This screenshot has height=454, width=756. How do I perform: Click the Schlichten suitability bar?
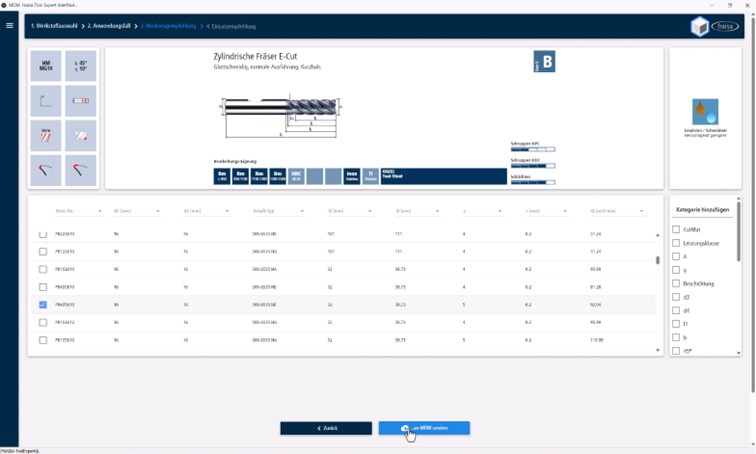point(533,182)
